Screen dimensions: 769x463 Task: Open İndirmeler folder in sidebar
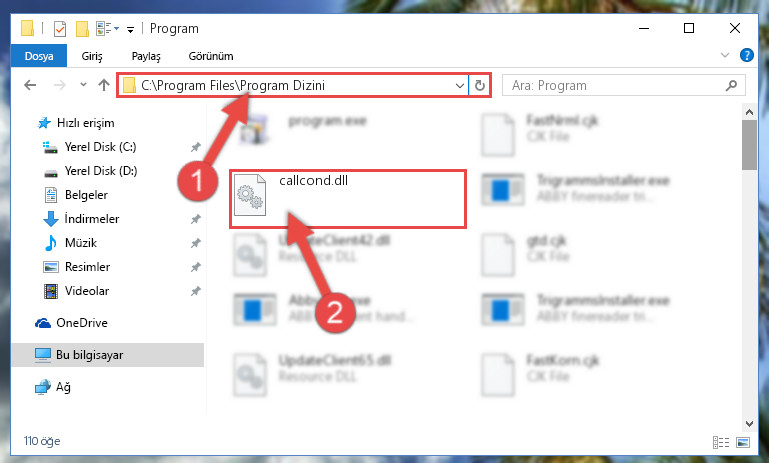(x=92, y=219)
